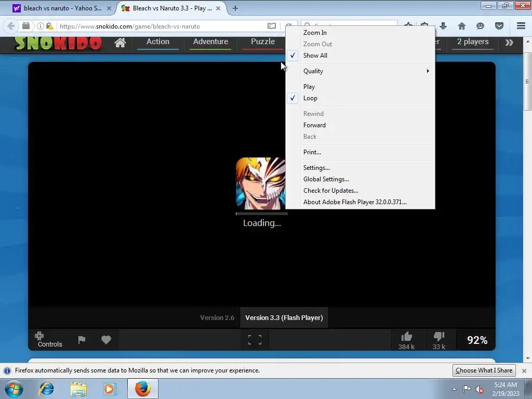This screenshot has height=399, width=532.
Task: Add game to favorites heart icon
Action: 106,340
